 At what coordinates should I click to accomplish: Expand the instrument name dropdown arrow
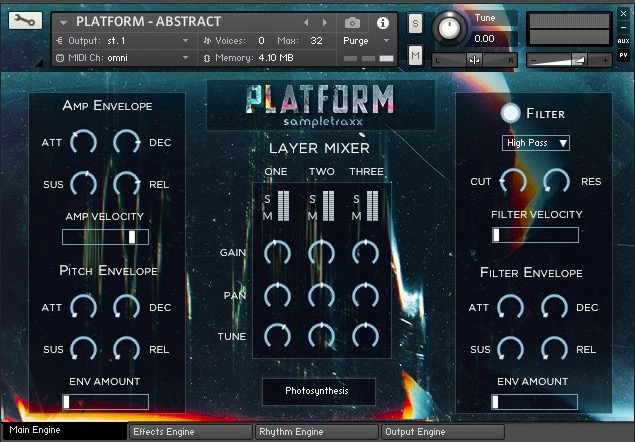[64, 23]
